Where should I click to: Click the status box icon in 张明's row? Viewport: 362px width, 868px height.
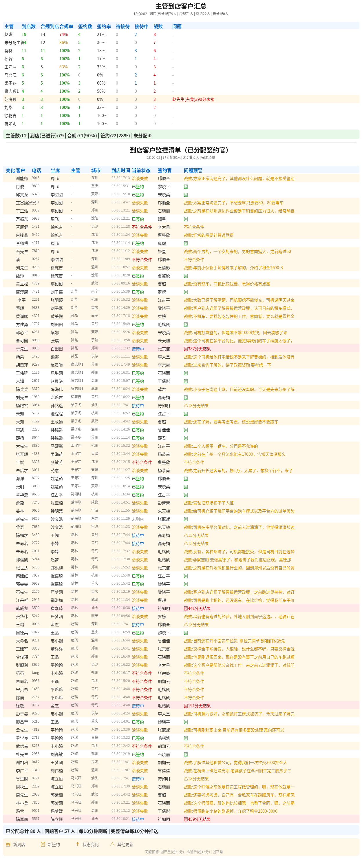click(x=186, y=487)
